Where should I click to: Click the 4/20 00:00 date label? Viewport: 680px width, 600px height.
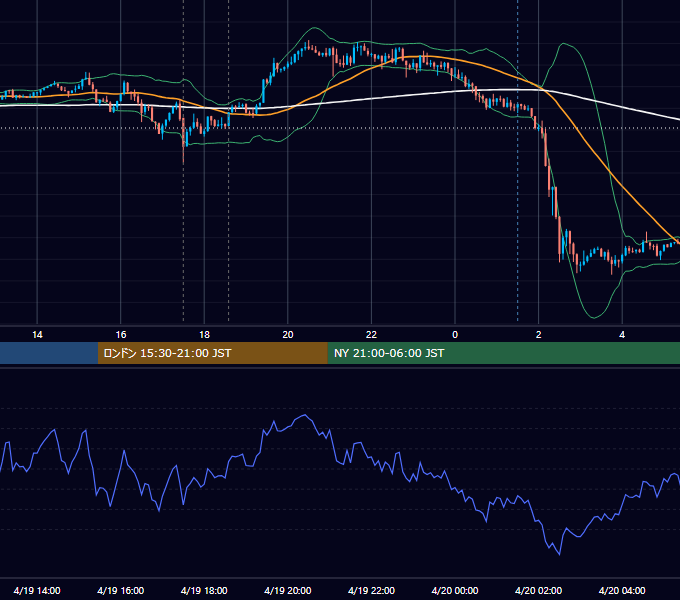pyautogui.click(x=455, y=590)
